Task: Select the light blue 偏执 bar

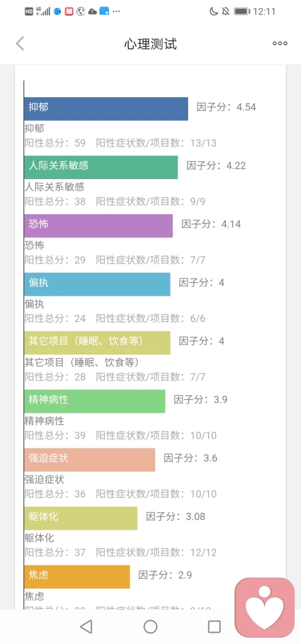Action: click(x=97, y=284)
